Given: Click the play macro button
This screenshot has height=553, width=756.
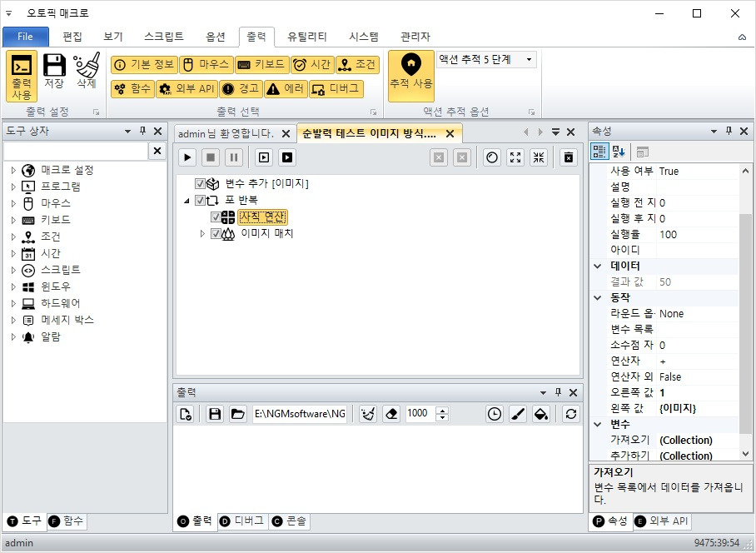Looking at the screenshot, I should (187, 157).
